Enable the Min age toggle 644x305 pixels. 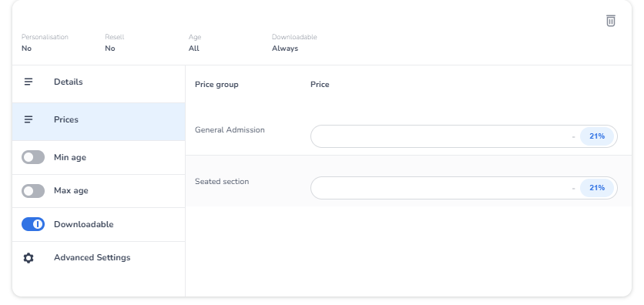[33, 157]
